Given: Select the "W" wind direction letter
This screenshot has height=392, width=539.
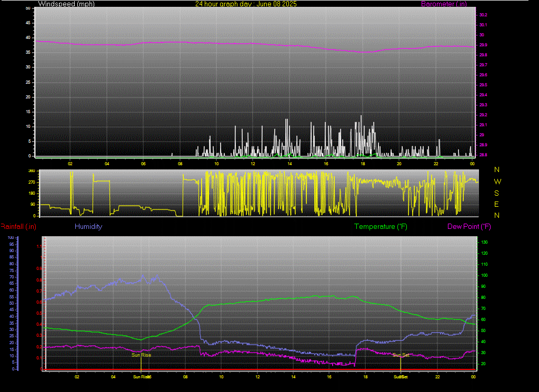Looking at the screenshot, I should point(497,182).
